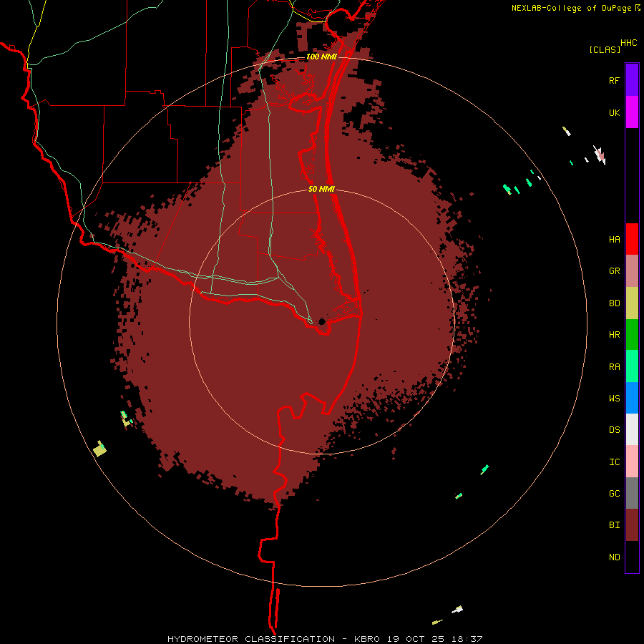644x644 pixels.
Task: Click the HR green legend swatch
Action: [x=632, y=335]
